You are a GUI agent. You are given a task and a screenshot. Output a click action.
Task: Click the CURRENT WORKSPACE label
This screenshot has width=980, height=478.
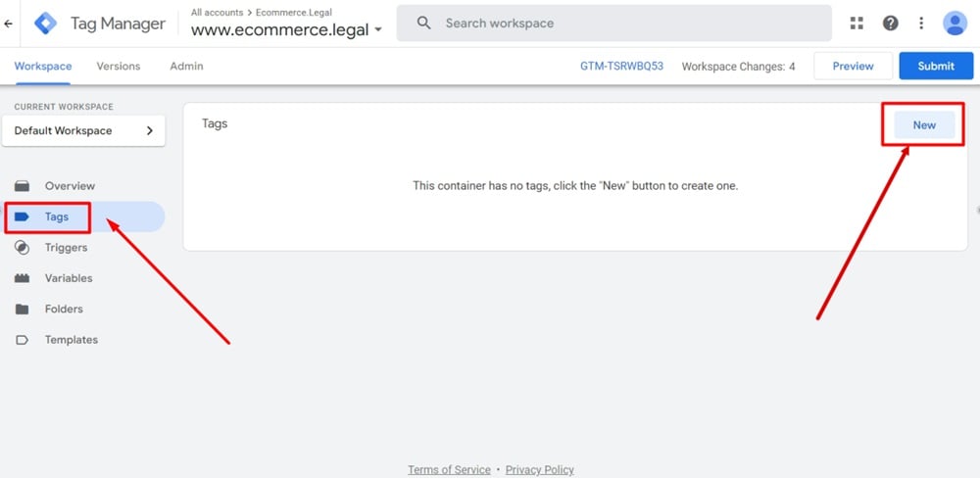pyautogui.click(x=64, y=107)
